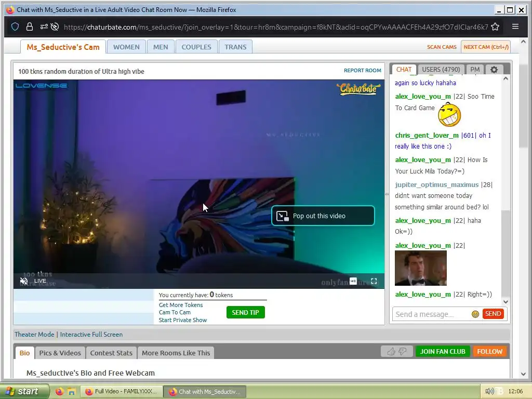This screenshot has width=532, height=399.
Task: Open the emoji picker in chat box
Action: click(x=475, y=314)
